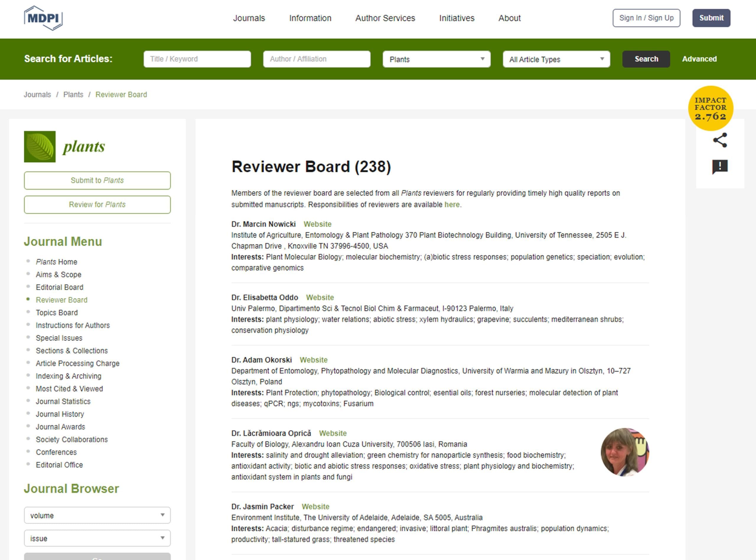Open Editorial Board page
Image resolution: width=756 pixels, height=560 pixels.
60,288
